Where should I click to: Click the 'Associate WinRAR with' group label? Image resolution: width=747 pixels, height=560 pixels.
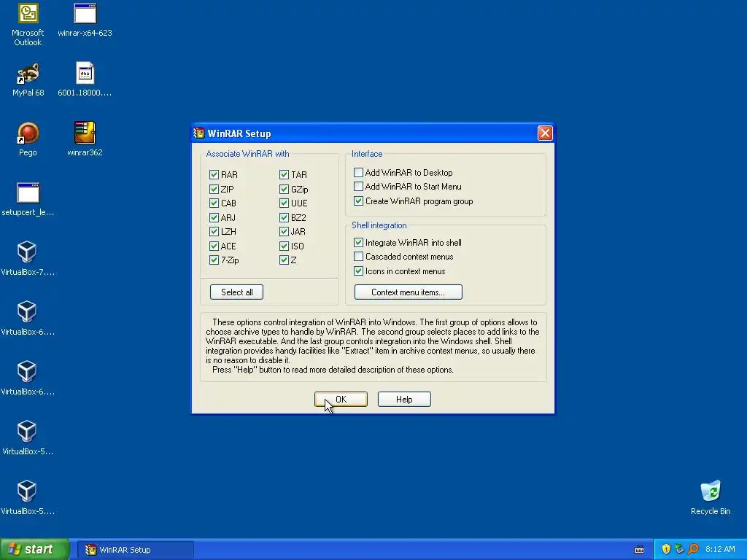coord(247,154)
